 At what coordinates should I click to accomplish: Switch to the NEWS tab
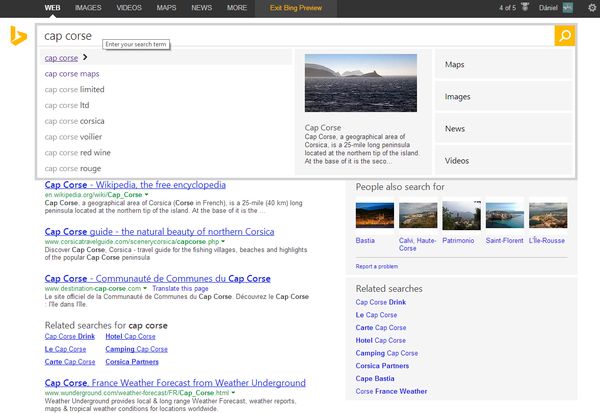pos(201,8)
